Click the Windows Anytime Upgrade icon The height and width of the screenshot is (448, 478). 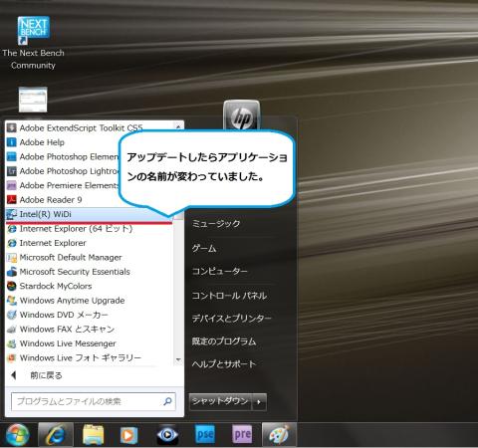pyautogui.click(x=12, y=301)
